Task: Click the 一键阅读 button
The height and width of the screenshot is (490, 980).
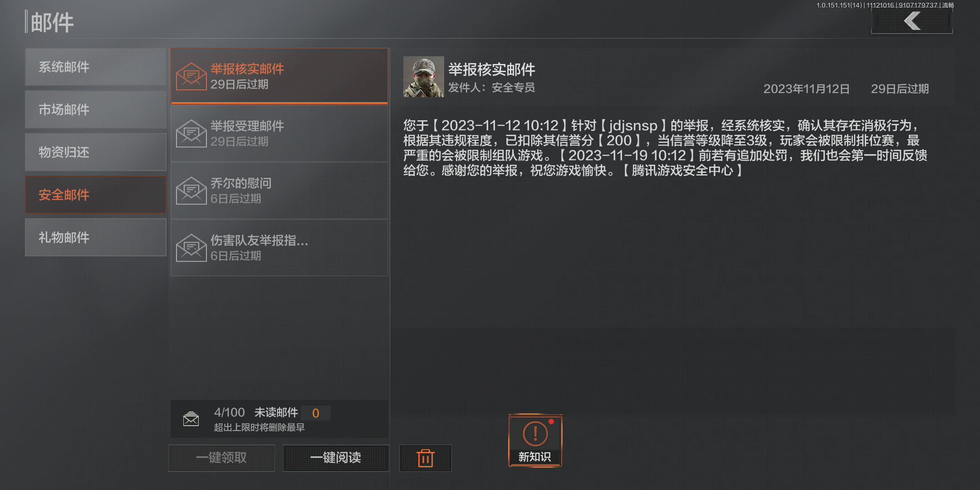Action: pyautogui.click(x=336, y=458)
